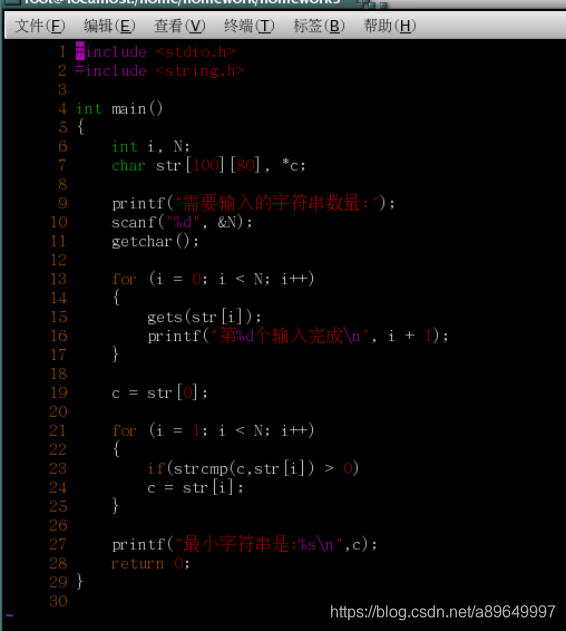The image size is (566, 631).
Task: Open the 编辑(E) menu
Action: point(109,26)
